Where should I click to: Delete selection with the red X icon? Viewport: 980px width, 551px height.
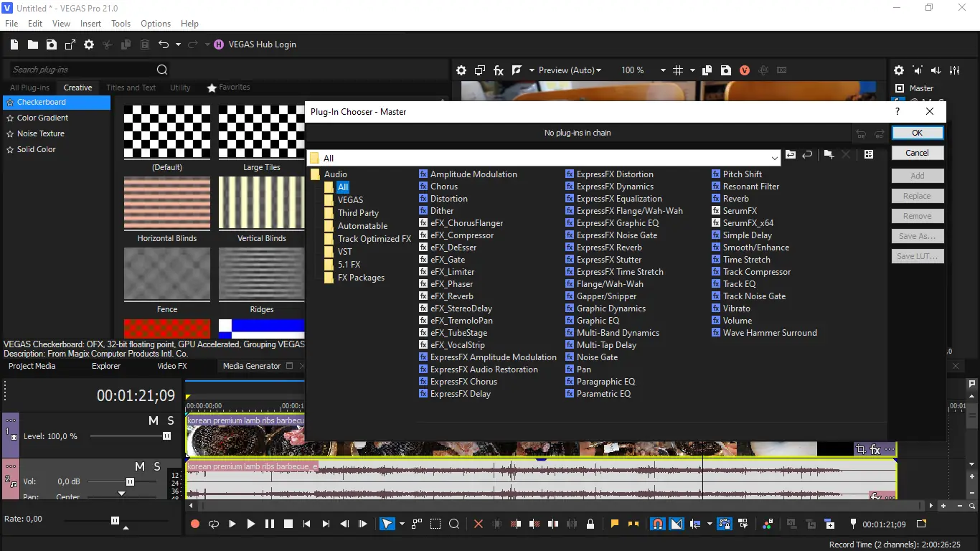coord(479,524)
